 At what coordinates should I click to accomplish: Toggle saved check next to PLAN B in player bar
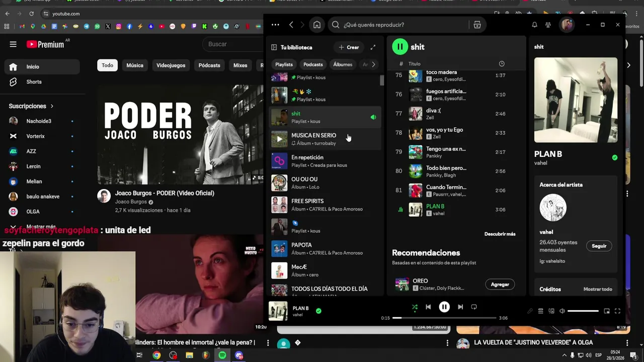pos(318,311)
